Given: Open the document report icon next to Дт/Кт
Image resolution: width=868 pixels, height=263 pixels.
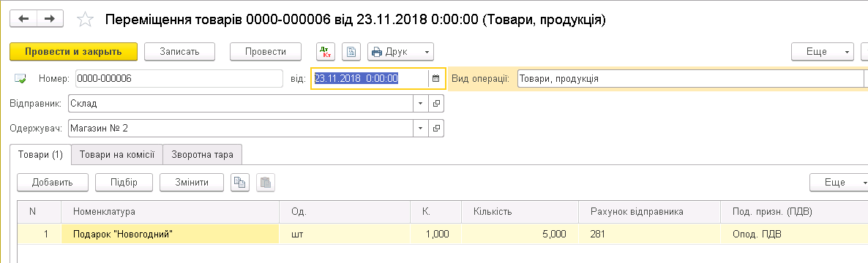Looking at the screenshot, I should 351,52.
